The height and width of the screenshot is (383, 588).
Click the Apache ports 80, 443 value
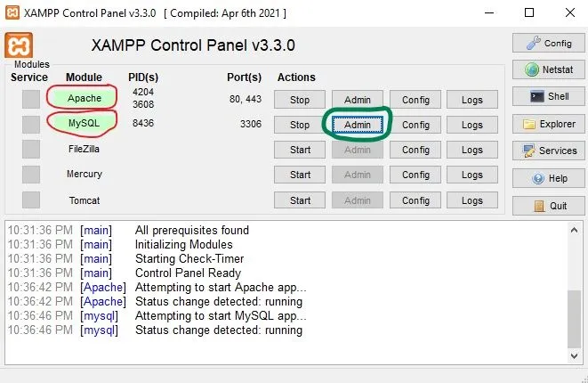point(246,99)
